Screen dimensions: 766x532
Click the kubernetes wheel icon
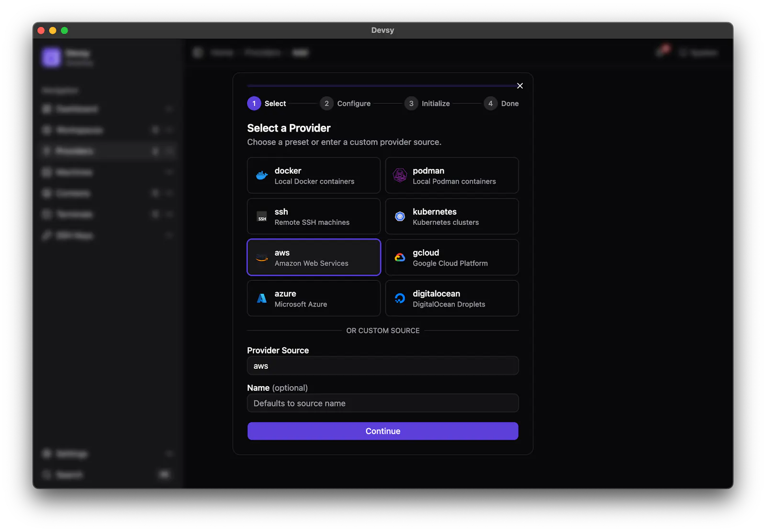point(400,216)
